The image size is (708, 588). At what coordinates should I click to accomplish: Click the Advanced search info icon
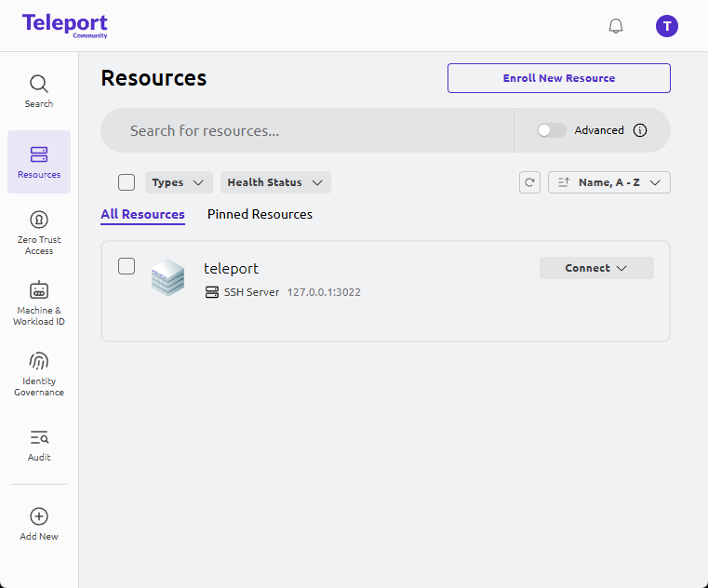[x=640, y=130]
